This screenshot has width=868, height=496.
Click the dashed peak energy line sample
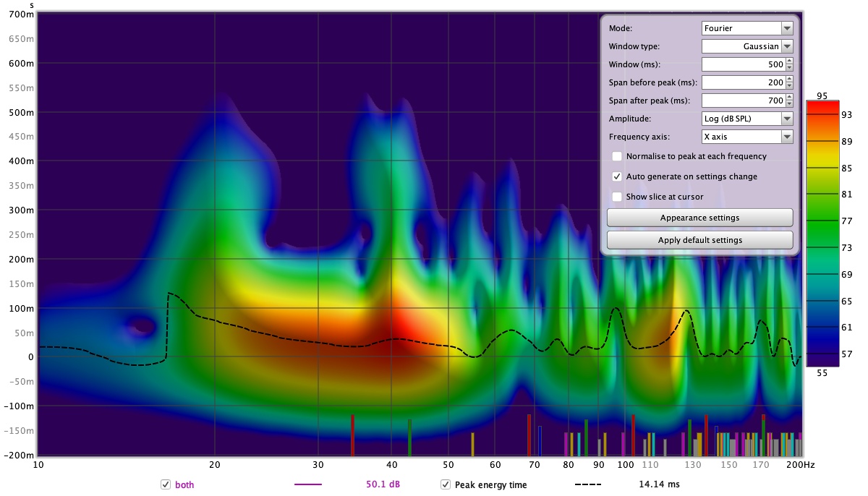coord(590,484)
